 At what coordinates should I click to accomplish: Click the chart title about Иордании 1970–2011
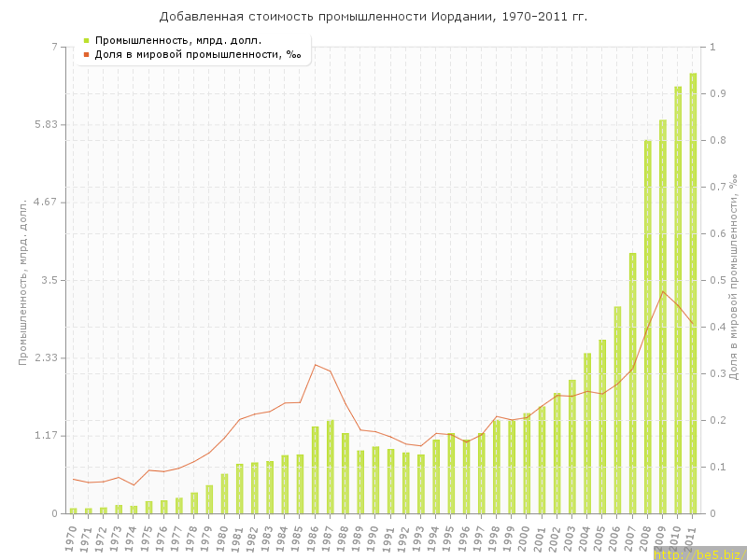point(373,17)
